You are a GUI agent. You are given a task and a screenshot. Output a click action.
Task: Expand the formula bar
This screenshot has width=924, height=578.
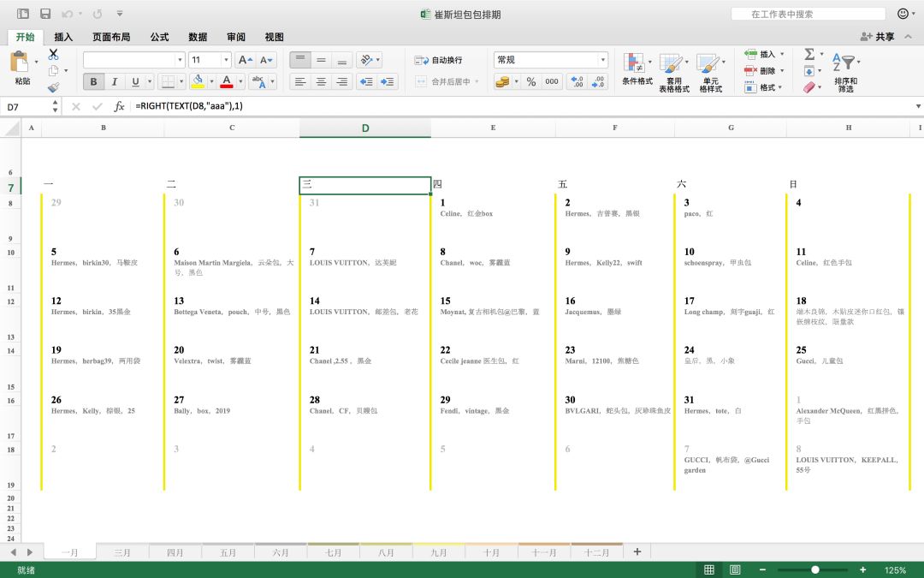917,106
